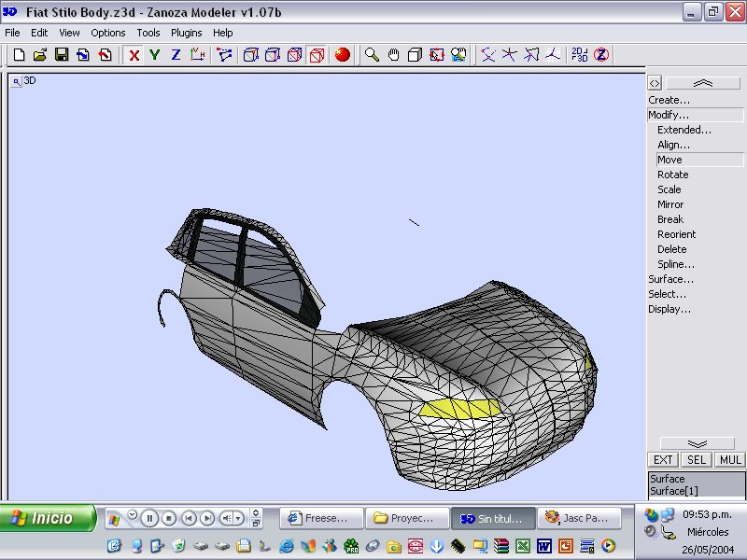Click the red circled Z icon
Screen dimensions: 747x560
pos(601,55)
